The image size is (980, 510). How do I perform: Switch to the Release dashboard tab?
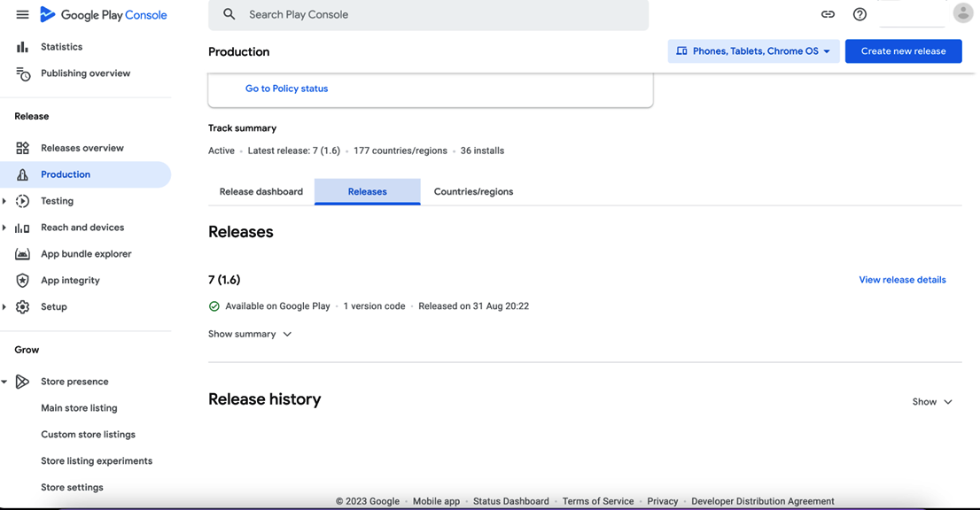(261, 192)
